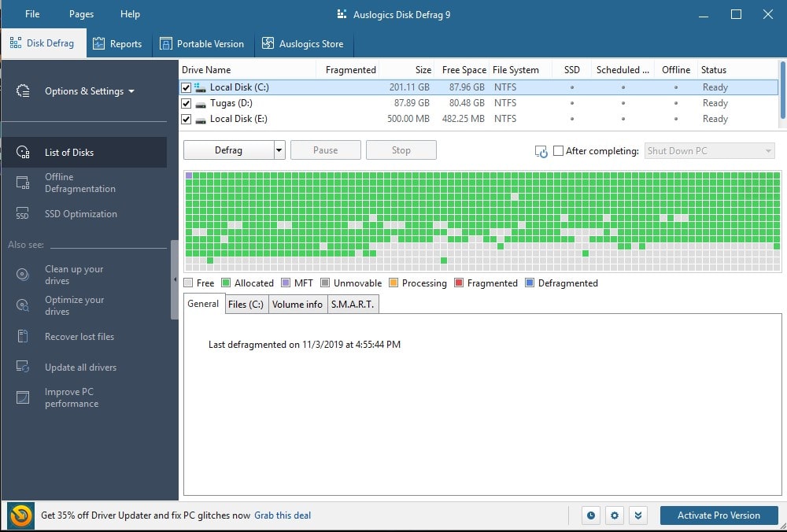
Task: Uncheck the Local Disk (C:) checkbox
Action: tap(187, 87)
